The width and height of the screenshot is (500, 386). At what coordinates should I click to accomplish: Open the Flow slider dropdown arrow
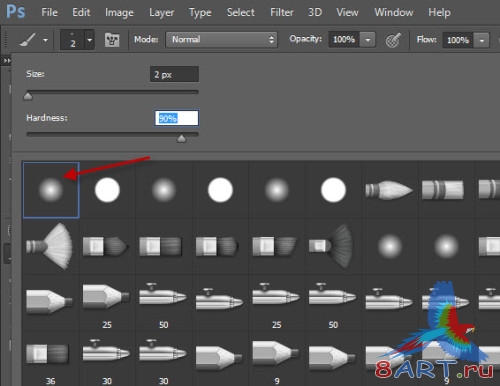pos(481,41)
